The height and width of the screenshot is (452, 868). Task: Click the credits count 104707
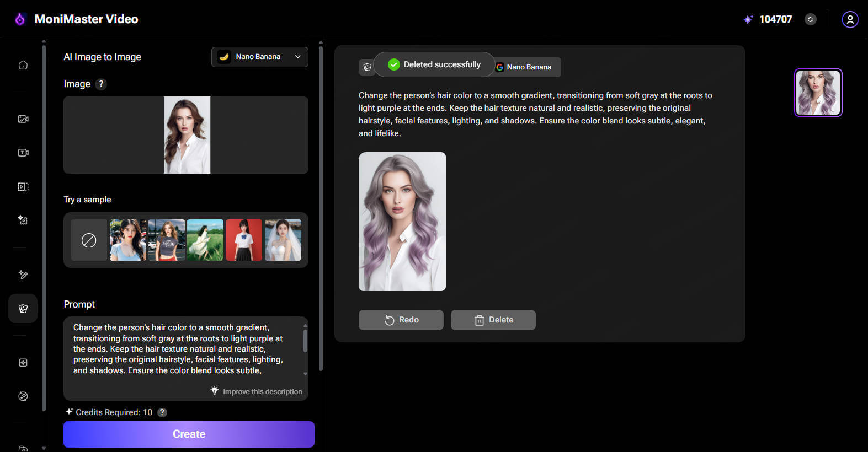tap(775, 19)
